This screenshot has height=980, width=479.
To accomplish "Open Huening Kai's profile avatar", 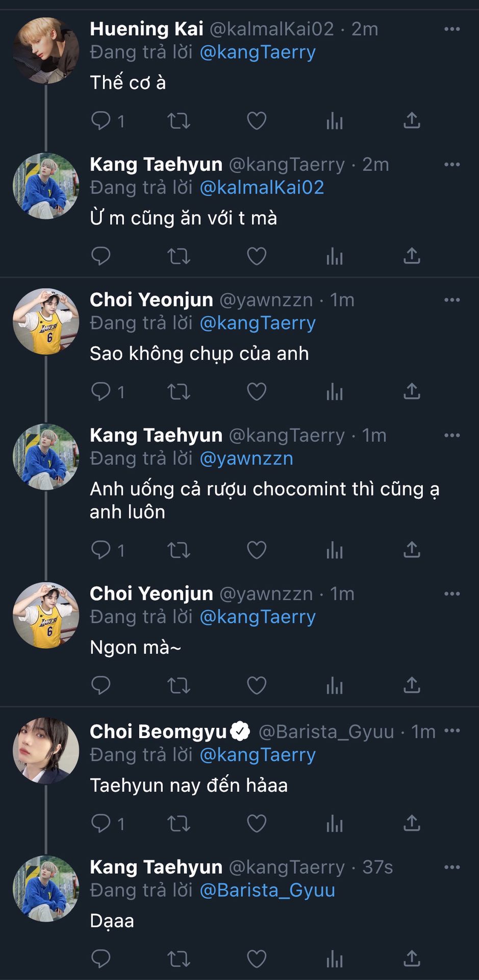I will [46, 50].
